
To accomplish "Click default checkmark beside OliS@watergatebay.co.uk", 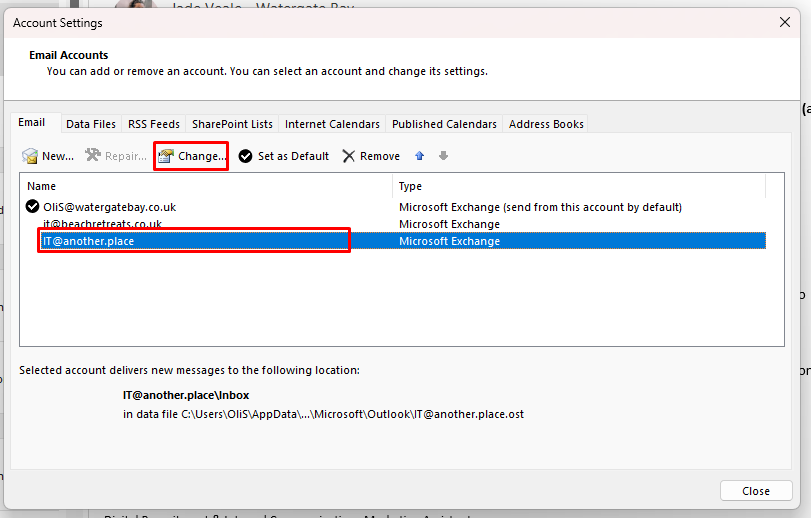I will pyautogui.click(x=32, y=206).
